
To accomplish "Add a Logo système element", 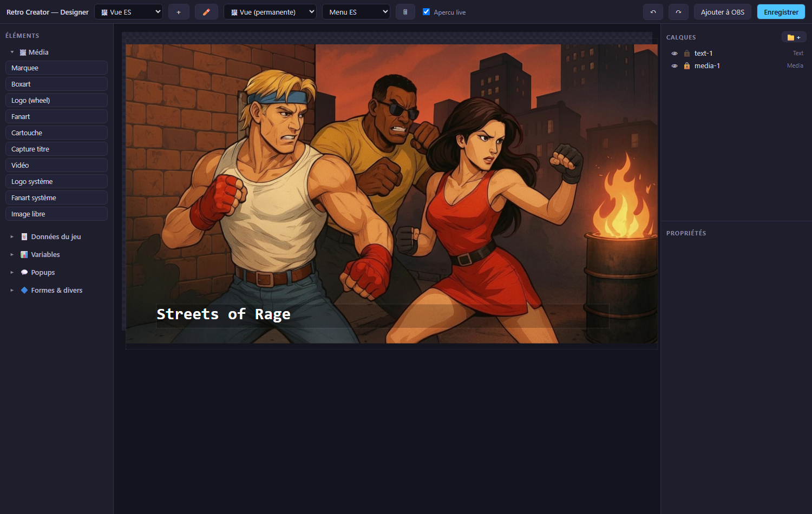I will tap(56, 181).
